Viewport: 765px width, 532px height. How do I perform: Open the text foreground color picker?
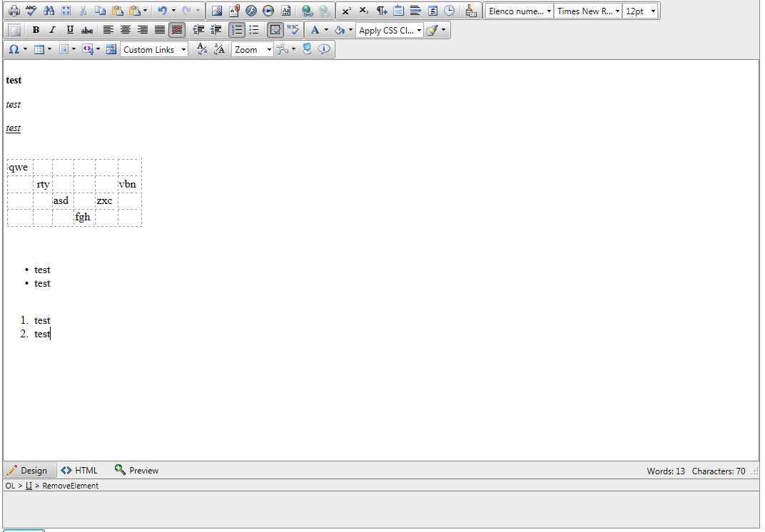tap(315, 30)
